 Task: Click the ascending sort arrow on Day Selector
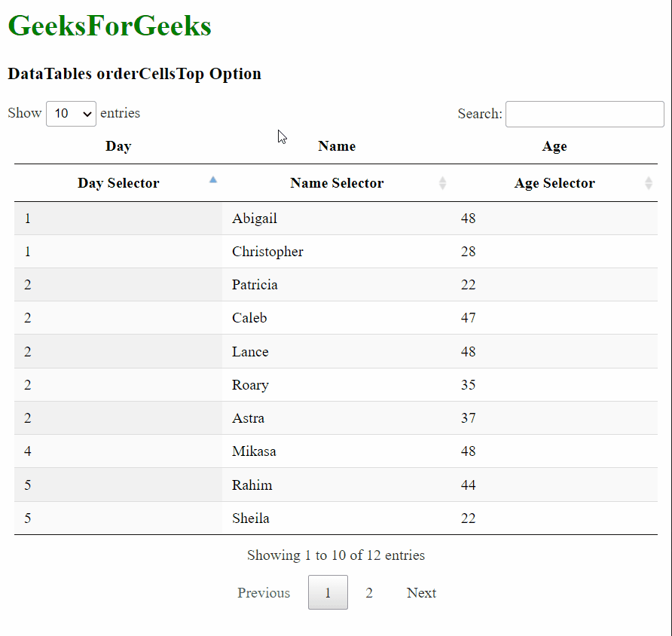[213, 179]
